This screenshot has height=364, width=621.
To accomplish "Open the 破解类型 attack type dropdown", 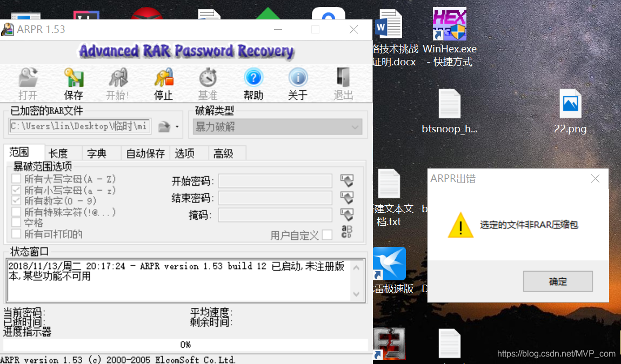I will point(278,126).
